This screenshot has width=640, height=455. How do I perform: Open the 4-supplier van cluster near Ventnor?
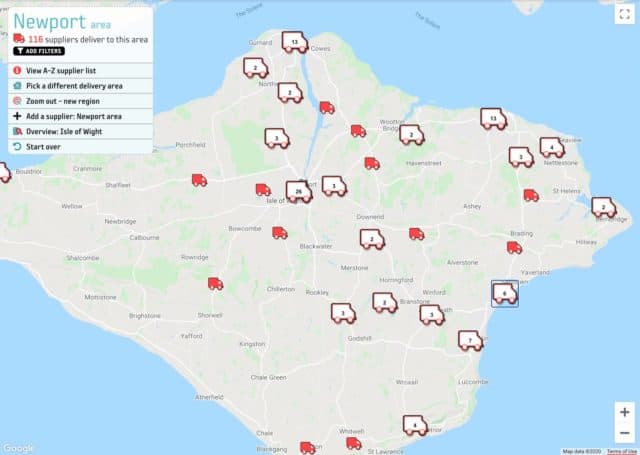[x=415, y=426]
